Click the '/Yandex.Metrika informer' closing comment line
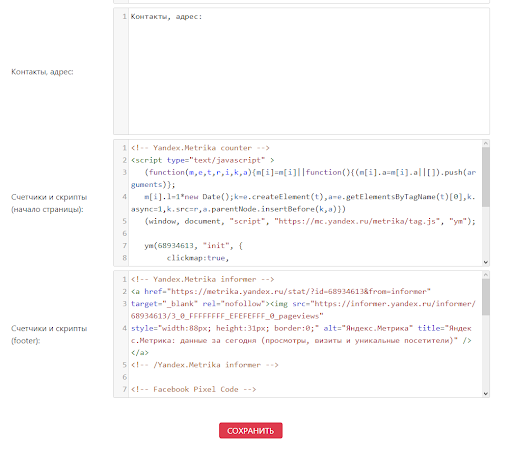 204,365
